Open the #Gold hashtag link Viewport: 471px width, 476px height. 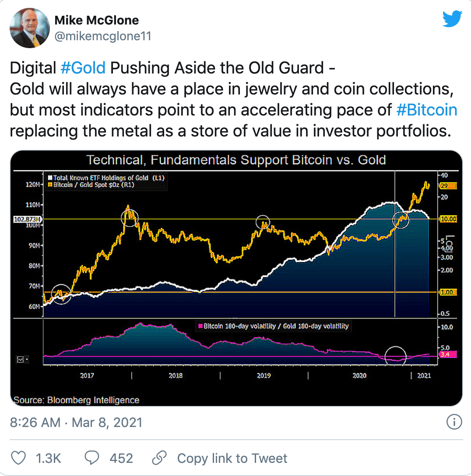click(83, 68)
